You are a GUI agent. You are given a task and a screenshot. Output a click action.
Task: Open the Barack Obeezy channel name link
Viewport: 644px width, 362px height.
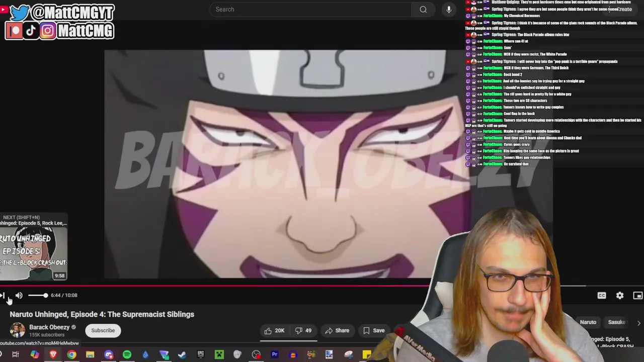click(x=49, y=327)
